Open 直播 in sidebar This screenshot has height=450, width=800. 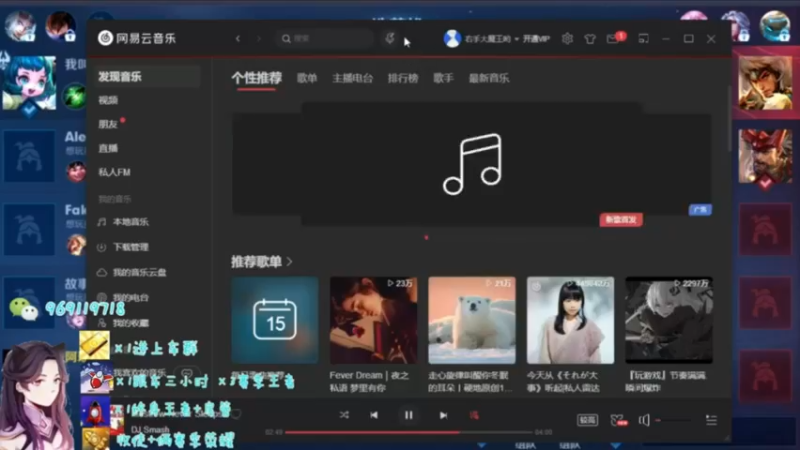(108, 148)
